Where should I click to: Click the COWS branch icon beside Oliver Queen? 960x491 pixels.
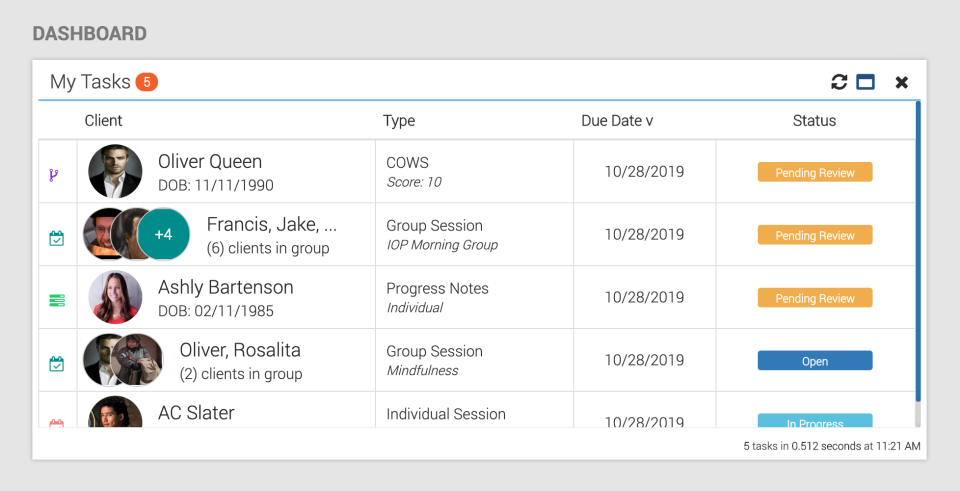54,175
